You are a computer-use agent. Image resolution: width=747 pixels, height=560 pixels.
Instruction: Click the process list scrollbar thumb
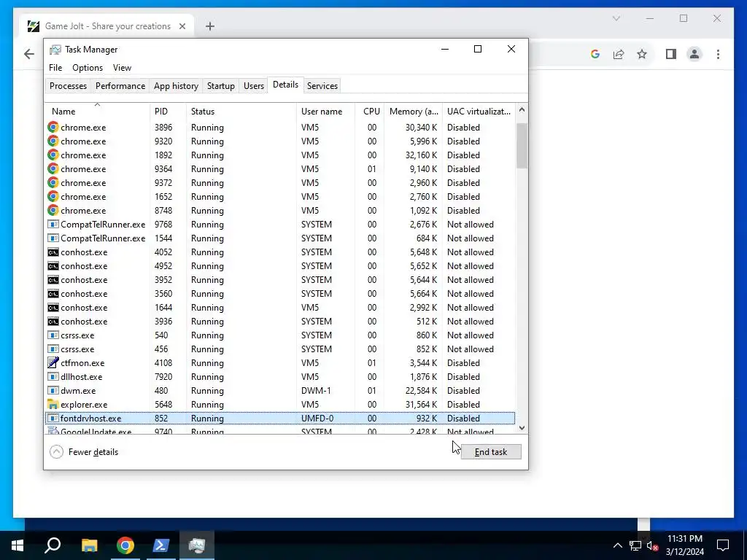522,145
